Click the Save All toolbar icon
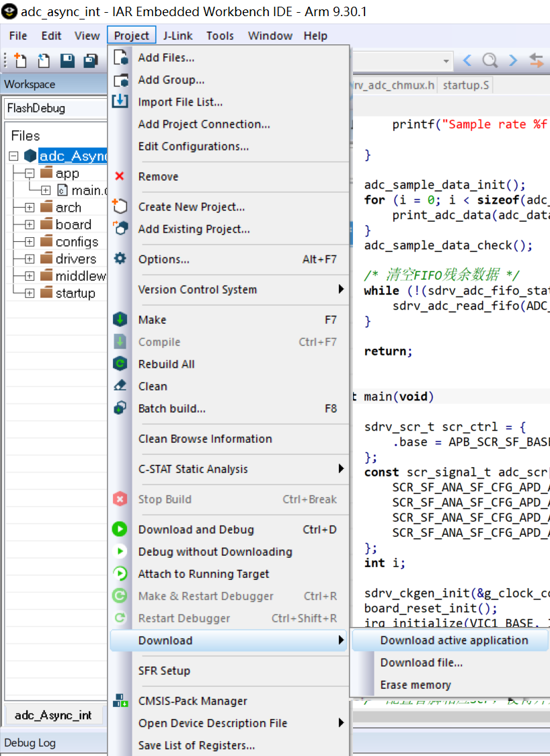550x756 pixels. [90, 61]
